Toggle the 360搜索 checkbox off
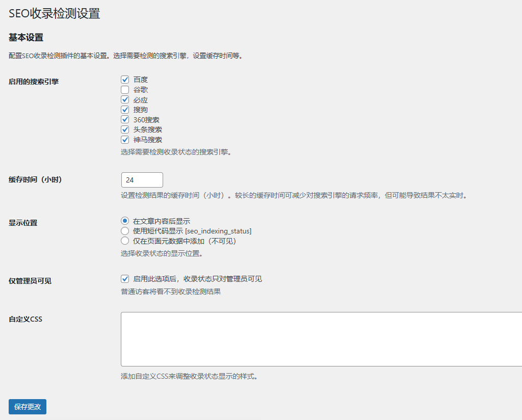The image size is (522, 420). click(125, 120)
